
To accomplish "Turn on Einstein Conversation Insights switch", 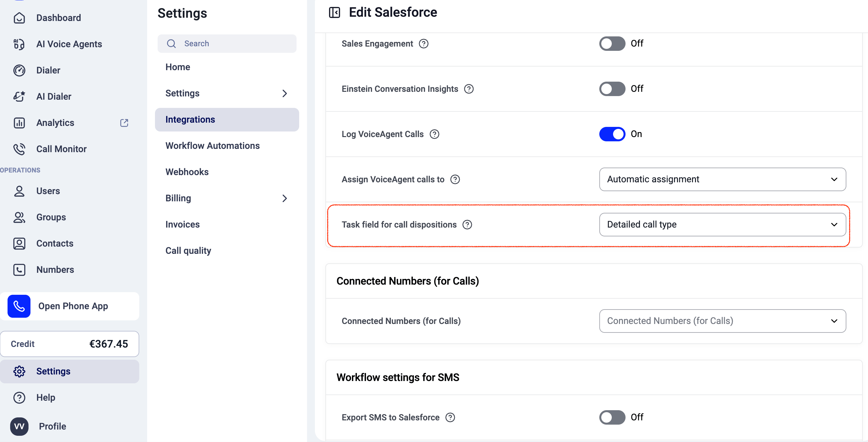I will pyautogui.click(x=612, y=89).
